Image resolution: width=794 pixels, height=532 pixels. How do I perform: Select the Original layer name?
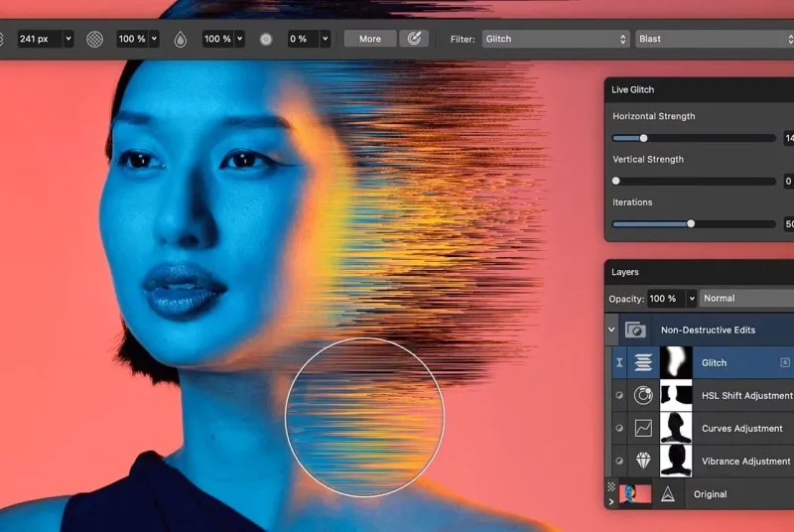point(710,494)
